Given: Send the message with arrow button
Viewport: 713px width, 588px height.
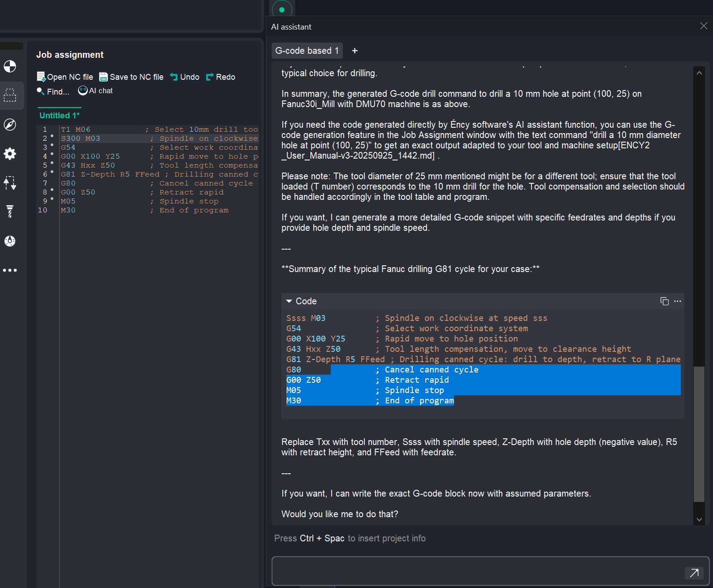Looking at the screenshot, I should click(694, 573).
